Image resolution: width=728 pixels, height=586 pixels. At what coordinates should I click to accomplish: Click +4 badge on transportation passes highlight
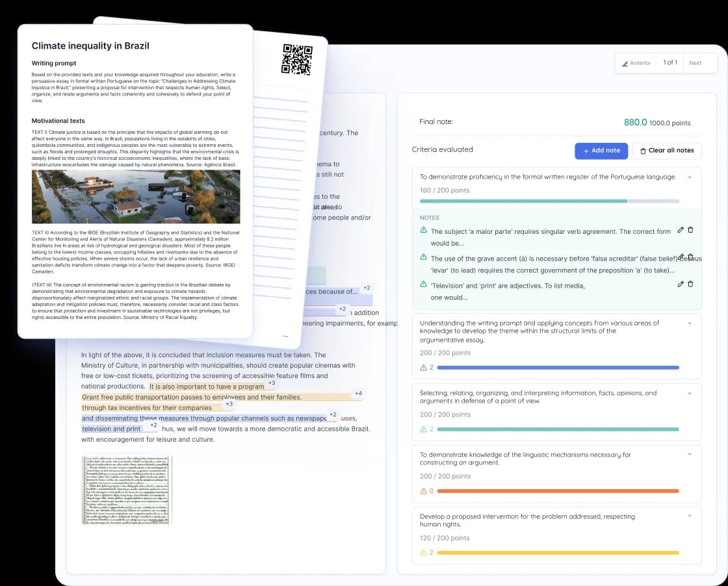[x=358, y=394]
